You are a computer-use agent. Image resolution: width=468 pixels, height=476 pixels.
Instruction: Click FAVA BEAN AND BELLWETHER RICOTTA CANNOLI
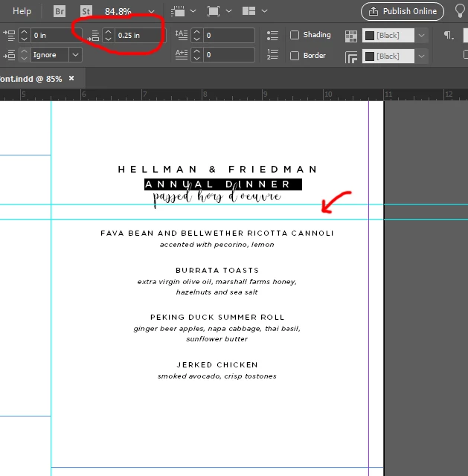(217, 233)
